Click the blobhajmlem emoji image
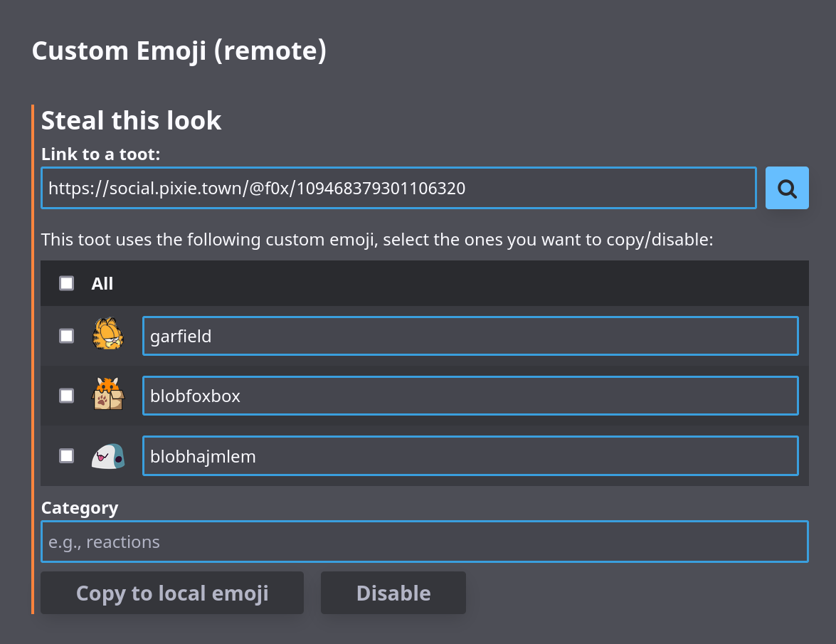The image size is (836, 644). (x=108, y=455)
